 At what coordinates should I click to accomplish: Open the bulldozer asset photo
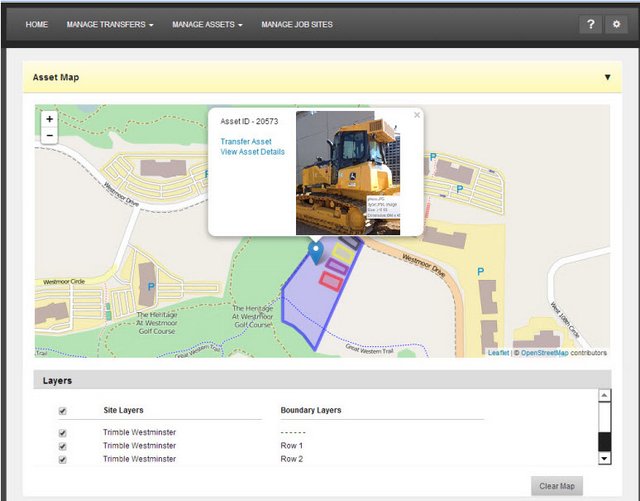point(348,173)
